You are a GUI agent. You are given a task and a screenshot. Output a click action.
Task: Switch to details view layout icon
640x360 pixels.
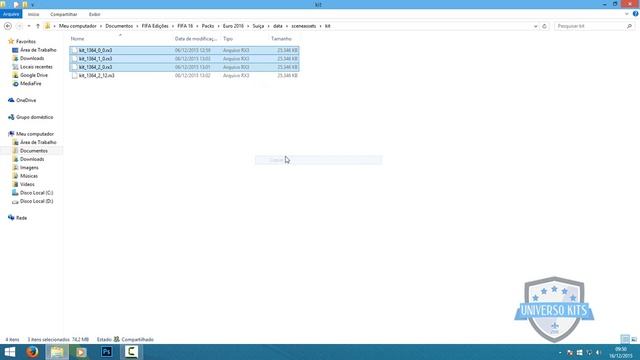pyautogui.click(x=625, y=339)
